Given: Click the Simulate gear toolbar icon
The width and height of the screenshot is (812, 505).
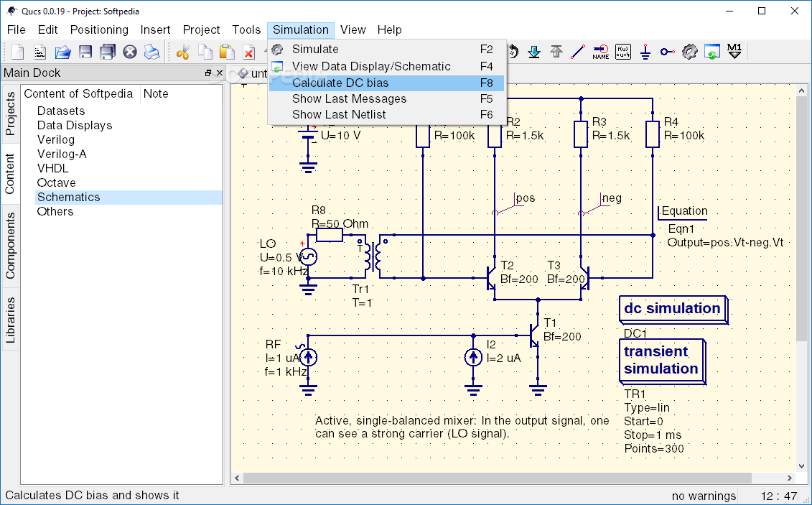Looking at the screenshot, I should 689,52.
